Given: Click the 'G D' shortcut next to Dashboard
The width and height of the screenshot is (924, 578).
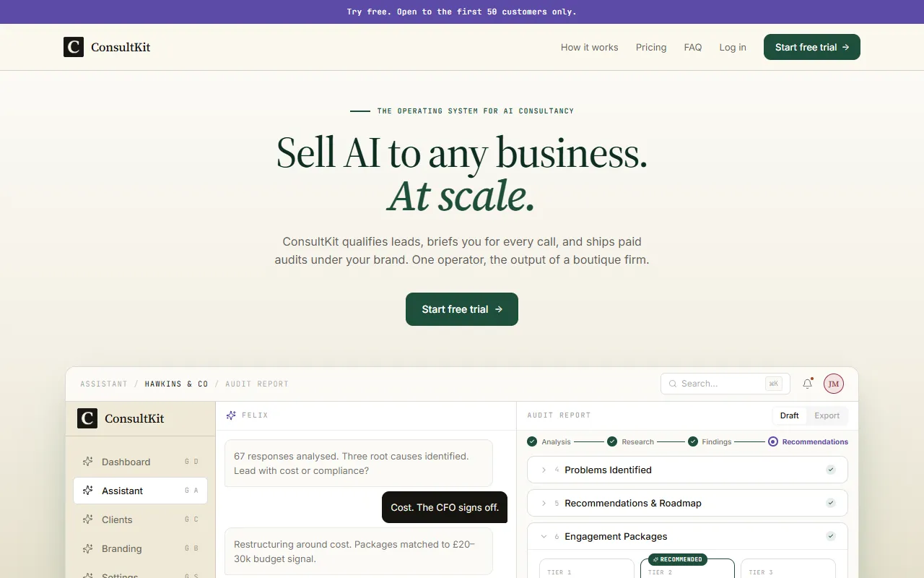Looking at the screenshot, I should coord(191,462).
